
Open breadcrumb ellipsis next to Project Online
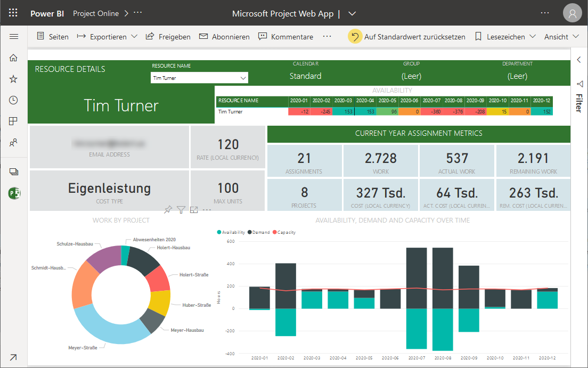tap(138, 13)
